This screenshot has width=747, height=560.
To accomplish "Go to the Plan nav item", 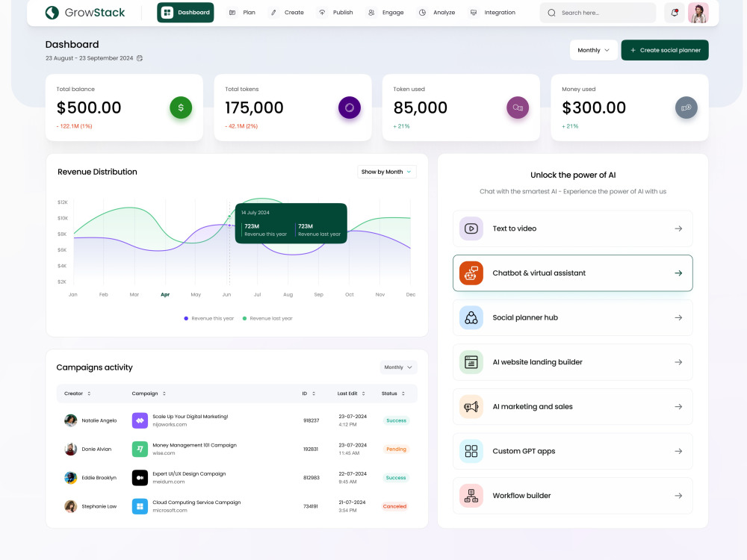I will (x=243, y=13).
